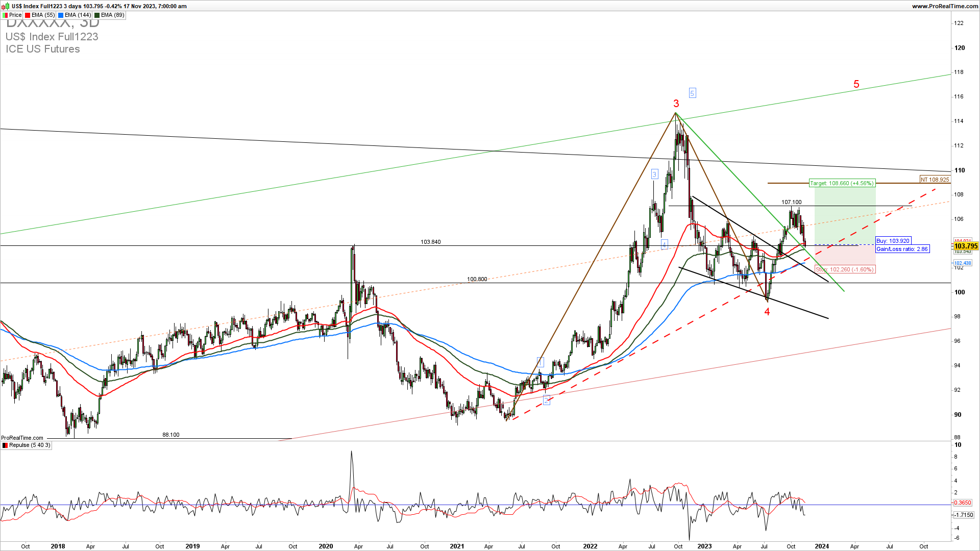
Task: Click the 107.100 horizontal line label
Action: tap(792, 203)
